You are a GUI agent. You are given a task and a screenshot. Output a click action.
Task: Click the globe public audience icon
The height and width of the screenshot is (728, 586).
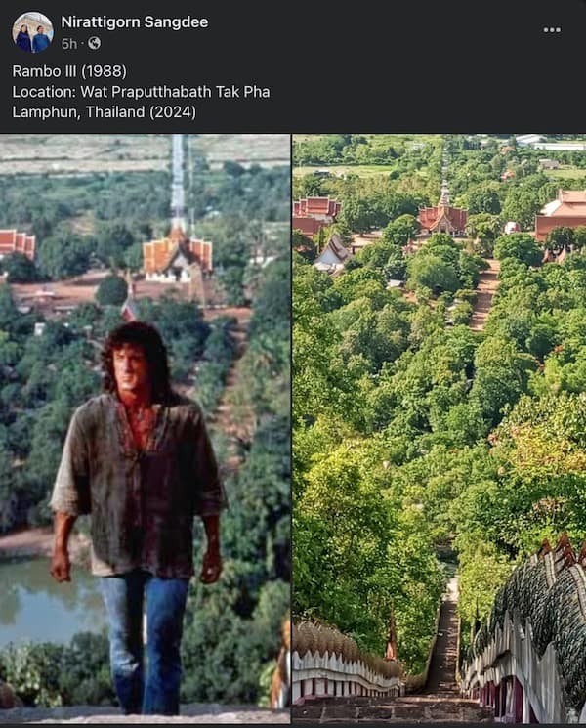pos(94,43)
